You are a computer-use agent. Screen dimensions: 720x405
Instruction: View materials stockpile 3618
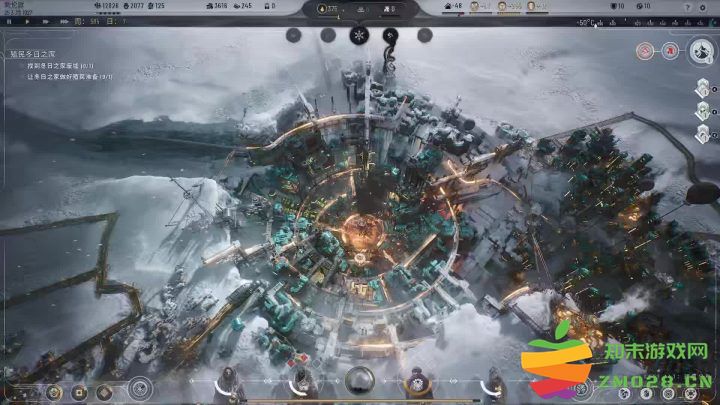pos(217,6)
